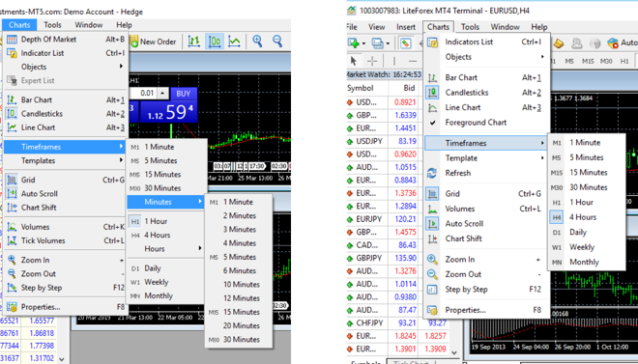This screenshot has width=638, height=364.
Task: Select 1 Hour in MT5 Timeframes submenu
Action: tap(165, 221)
